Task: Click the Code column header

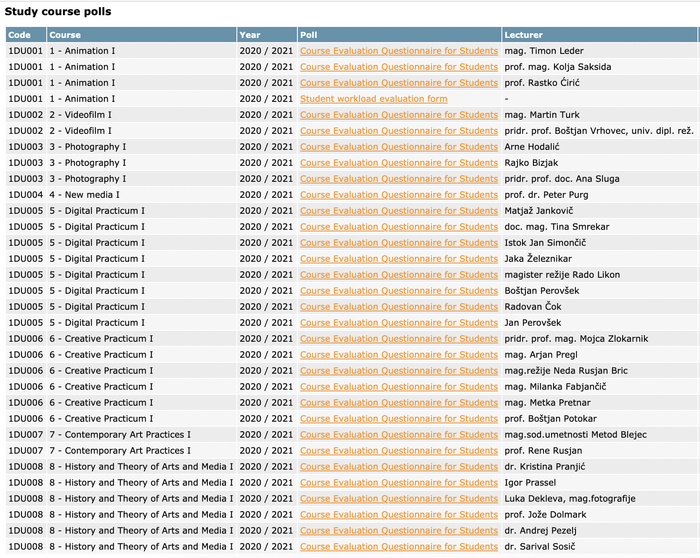Action: click(x=26, y=35)
